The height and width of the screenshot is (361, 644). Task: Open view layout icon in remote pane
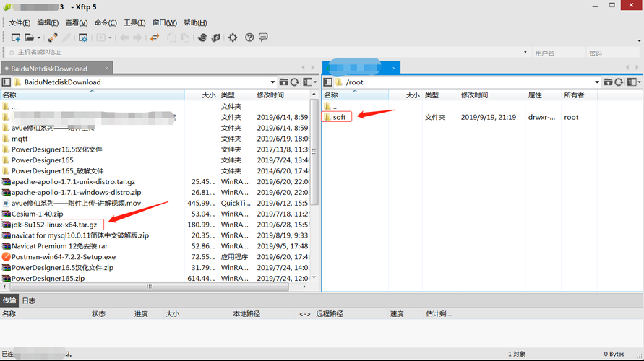(634, 82)
